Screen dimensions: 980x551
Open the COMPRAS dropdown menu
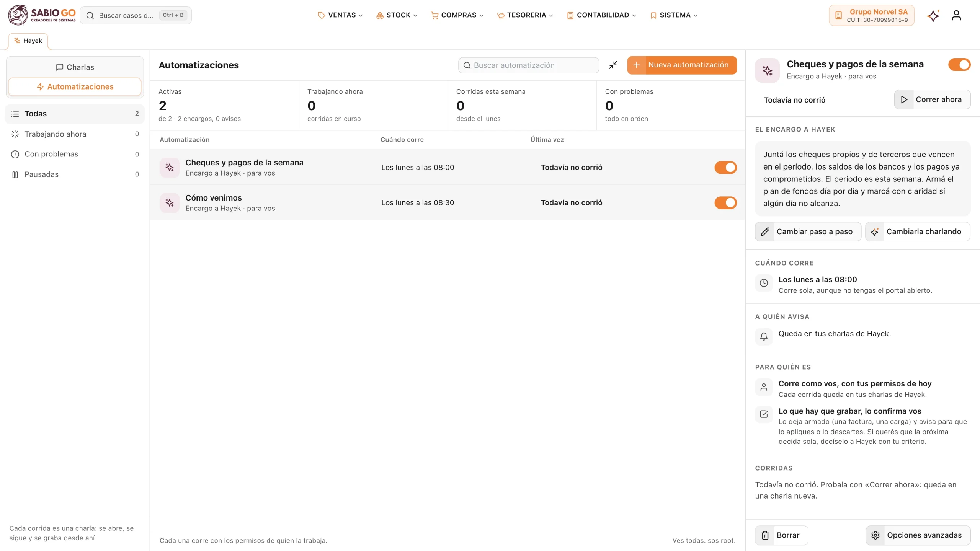(457, 15)
